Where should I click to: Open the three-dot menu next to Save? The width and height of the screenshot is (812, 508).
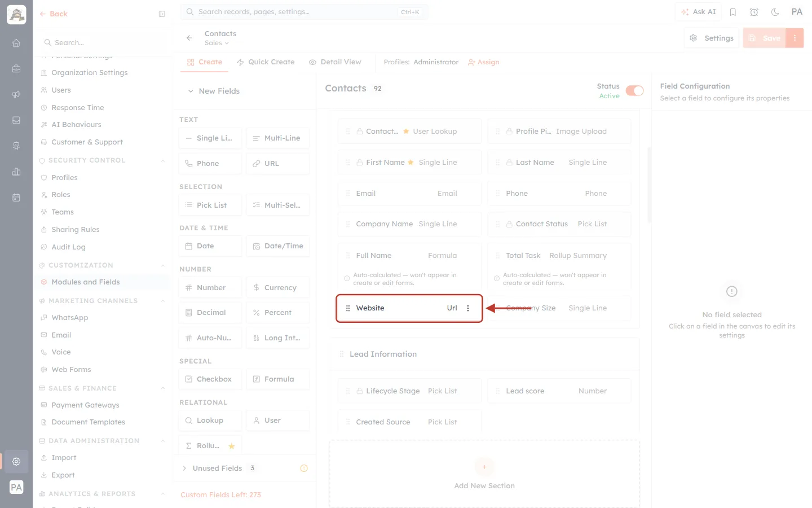[x=795, y=38]
